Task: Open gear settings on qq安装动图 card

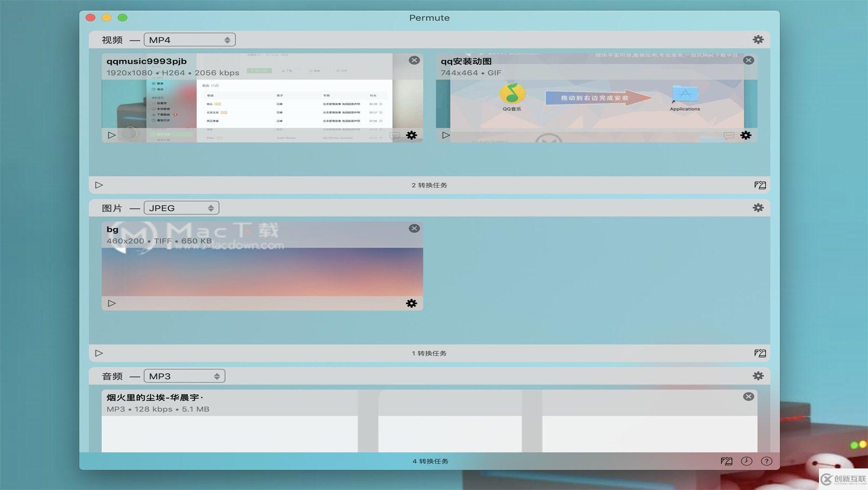Action: (x=746, y=135)
